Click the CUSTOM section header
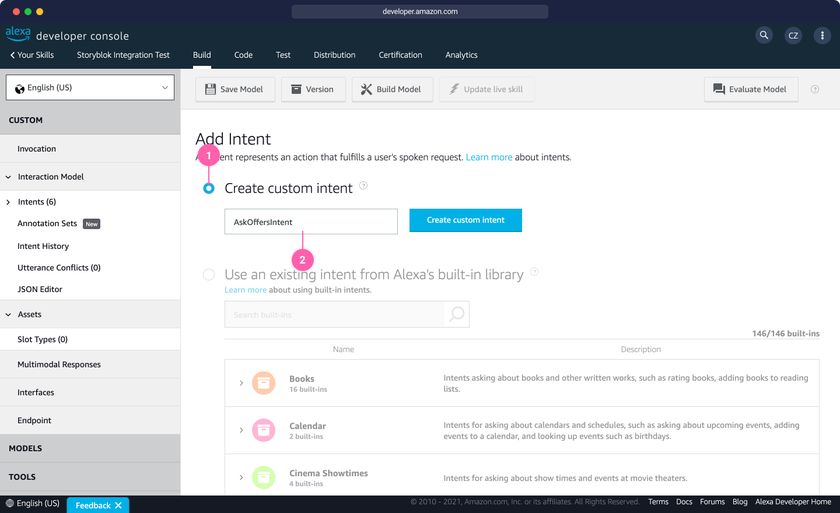This screenshot has width=840, height=513. coord(90,120)
